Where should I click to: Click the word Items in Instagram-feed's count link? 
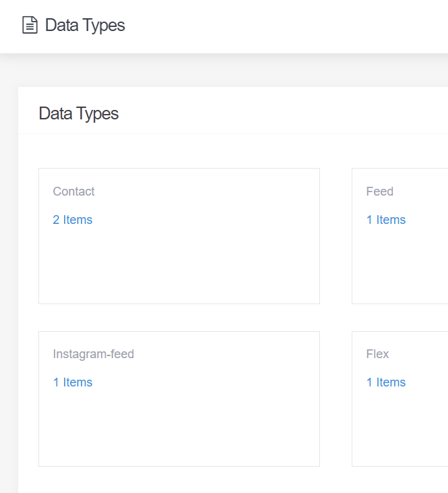tap(77, 382)
